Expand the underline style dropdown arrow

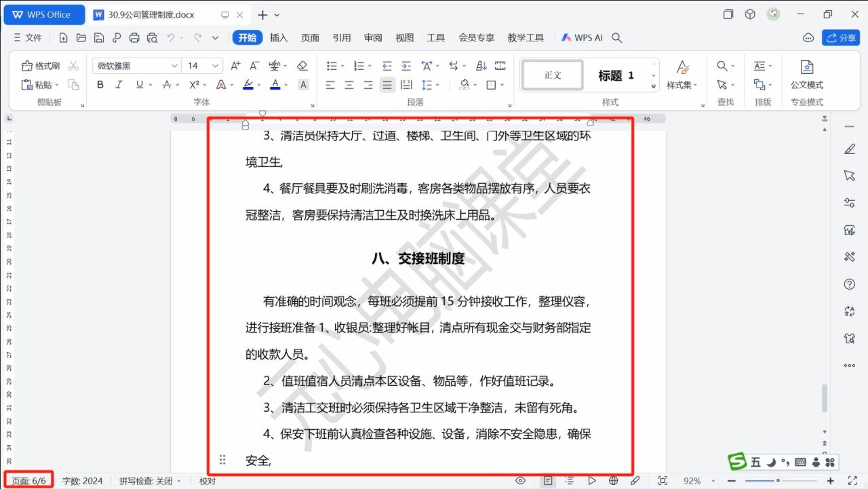[150, 85]
